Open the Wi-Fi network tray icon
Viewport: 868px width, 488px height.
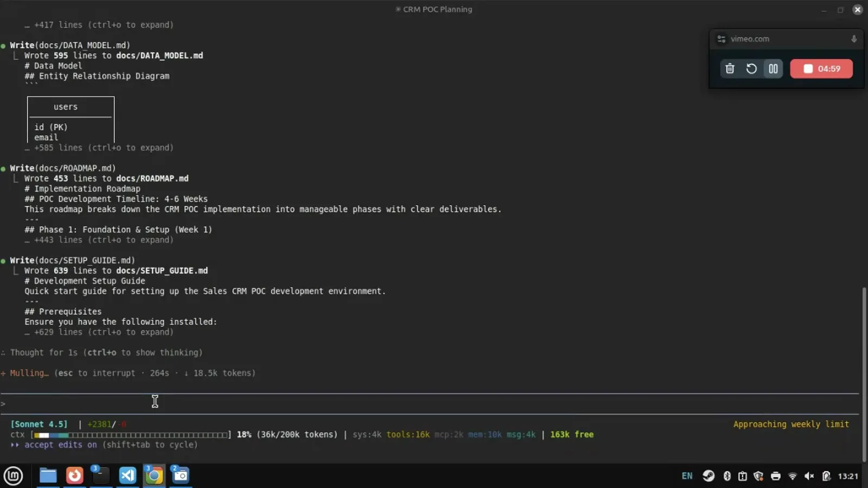pyautogui.click(x=793, y=476)
